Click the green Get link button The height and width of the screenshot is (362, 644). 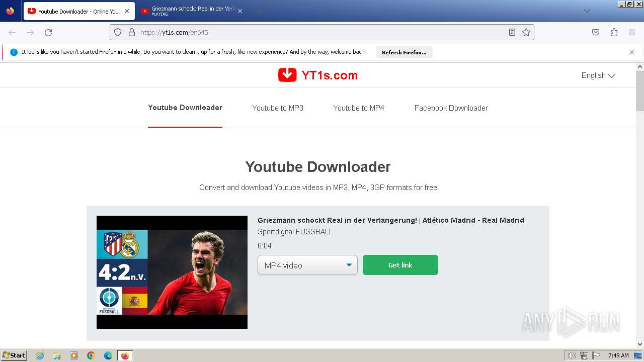click(400, 265)
